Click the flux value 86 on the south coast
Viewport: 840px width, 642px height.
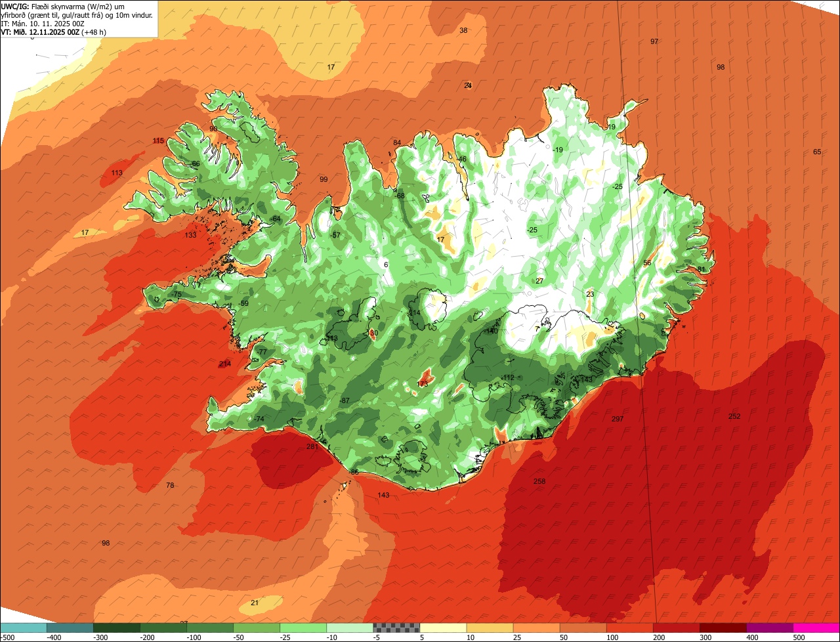point(355,472)
